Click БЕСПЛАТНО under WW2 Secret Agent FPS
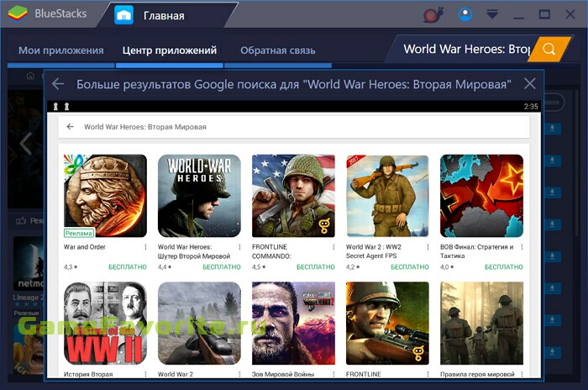Screen dimensions: 588x390 point(410,267)
